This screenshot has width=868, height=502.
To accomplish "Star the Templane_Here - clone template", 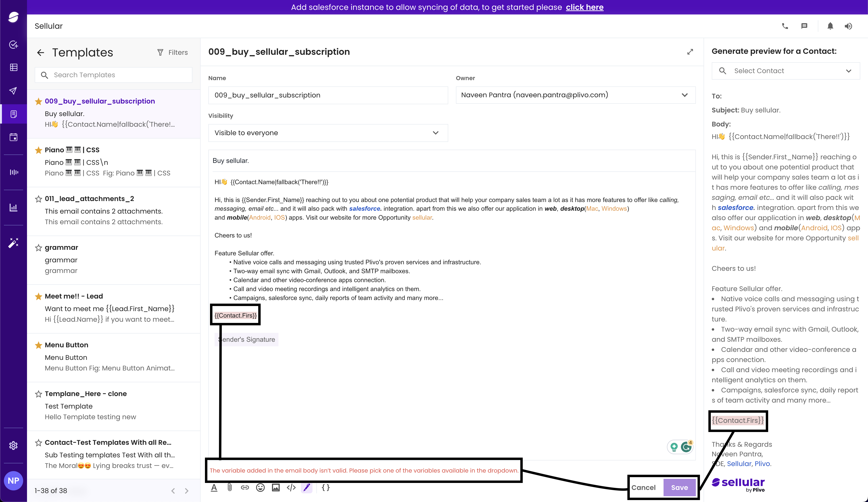I will (x=39, y=394).
